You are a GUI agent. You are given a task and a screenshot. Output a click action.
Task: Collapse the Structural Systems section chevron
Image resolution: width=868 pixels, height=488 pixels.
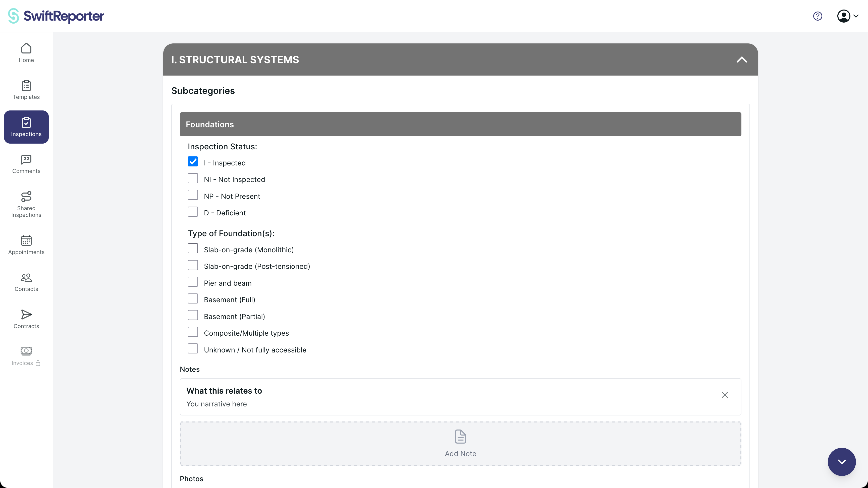742,59
